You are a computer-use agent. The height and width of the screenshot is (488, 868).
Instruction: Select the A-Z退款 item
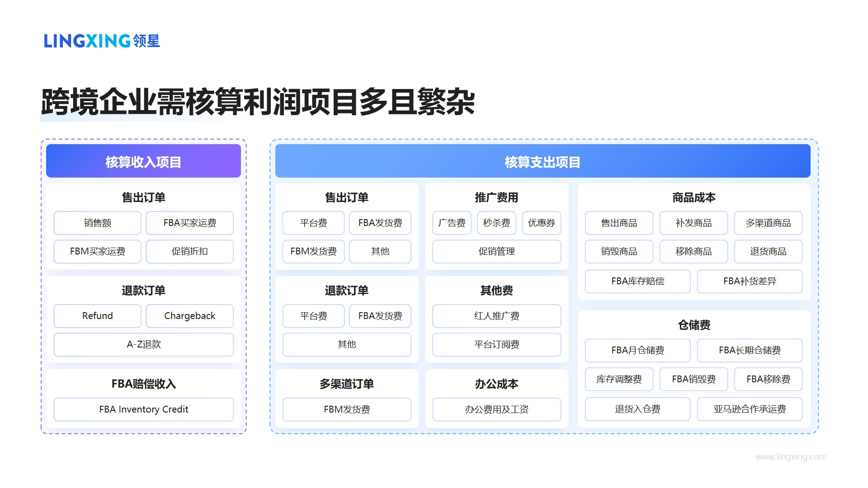pyautogui.click(x=143, y=344)
